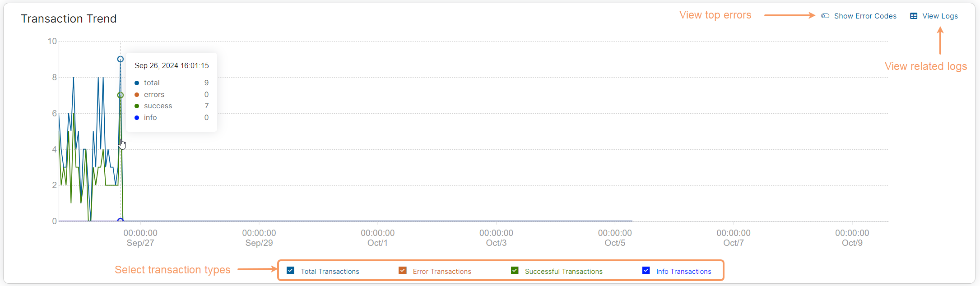Screen dimensions: 980x286
Task: Click the Transaction Trend panel title
Action: [x=69, y=18]
